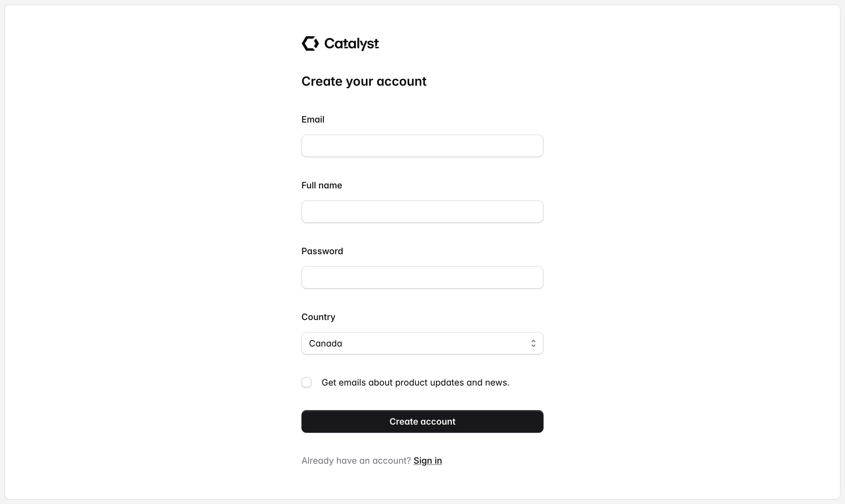Screen dimensions: 845x504
Task: Click the Country label
Action: pos(318,317)
